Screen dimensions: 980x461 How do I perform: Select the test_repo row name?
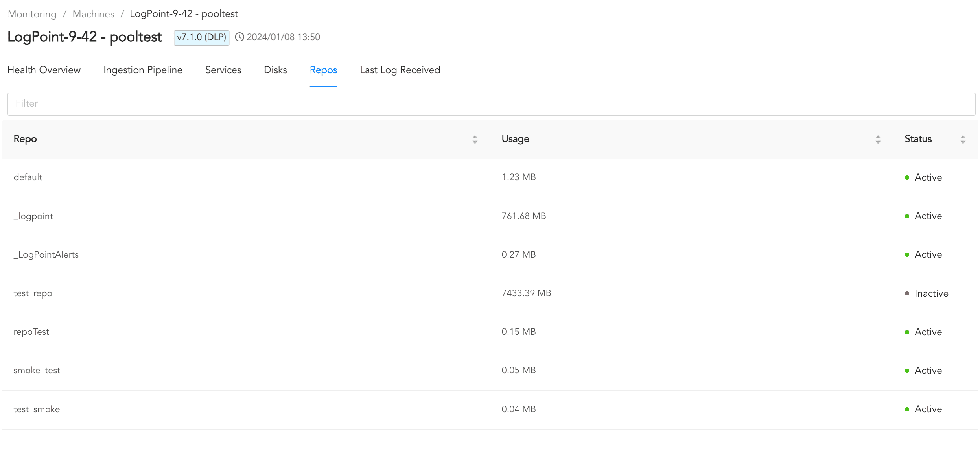pyautogui.click(x=33, y=293)
